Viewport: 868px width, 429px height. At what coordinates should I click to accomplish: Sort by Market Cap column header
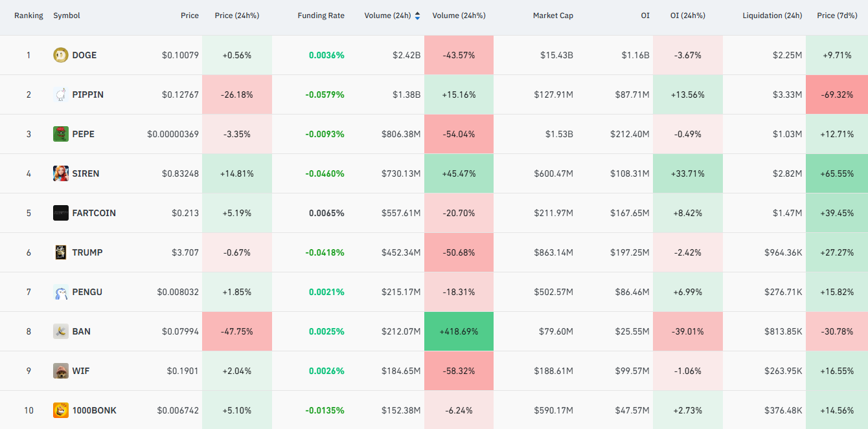(553, 16)
